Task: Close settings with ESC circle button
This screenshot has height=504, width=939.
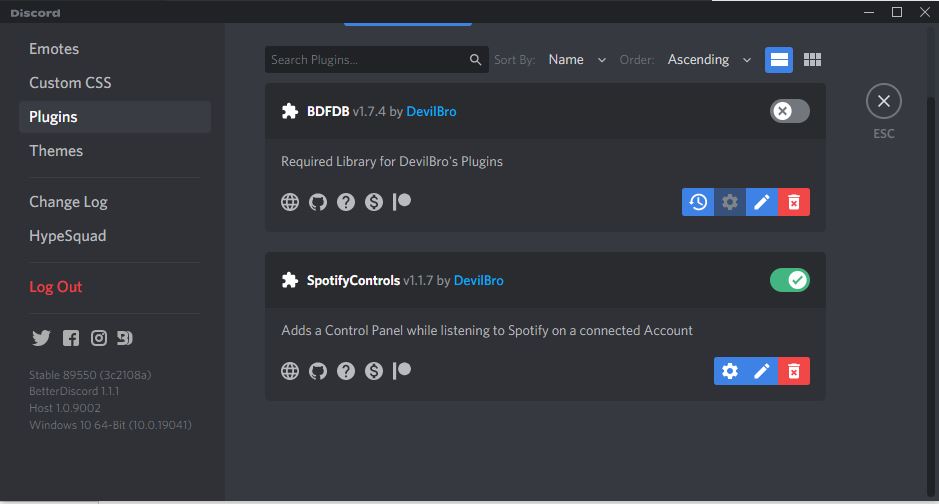Action: click(883, 101)
